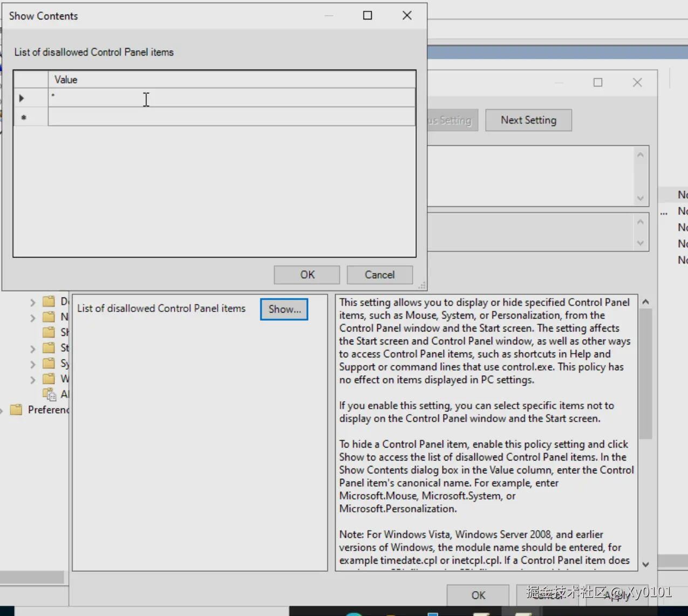This screenshot has height=616, width=688.
Task: Select the folder icon labeled D
Action: tap(49, 301)
